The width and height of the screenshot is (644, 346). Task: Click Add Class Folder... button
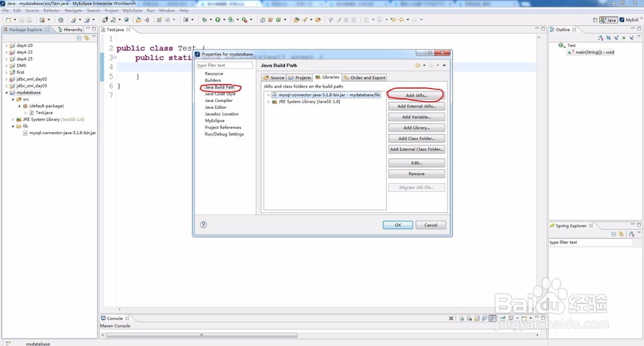(x=417, y=139)
